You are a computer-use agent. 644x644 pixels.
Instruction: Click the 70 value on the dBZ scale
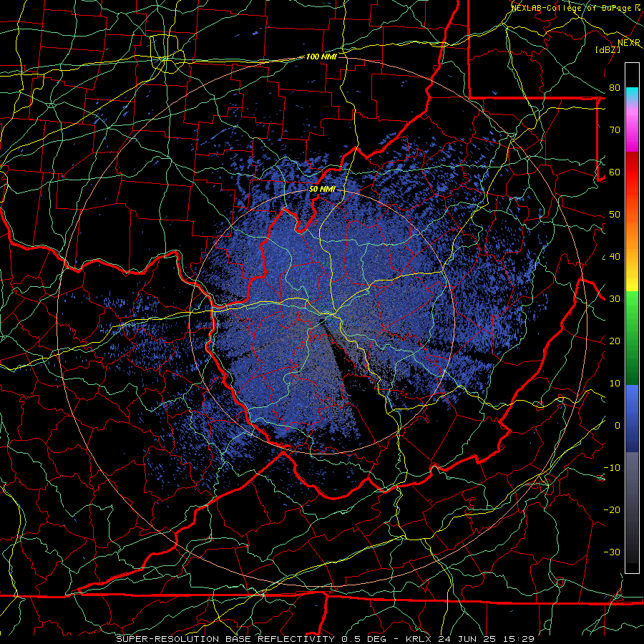pyautogui.click(x=615, y=130)
